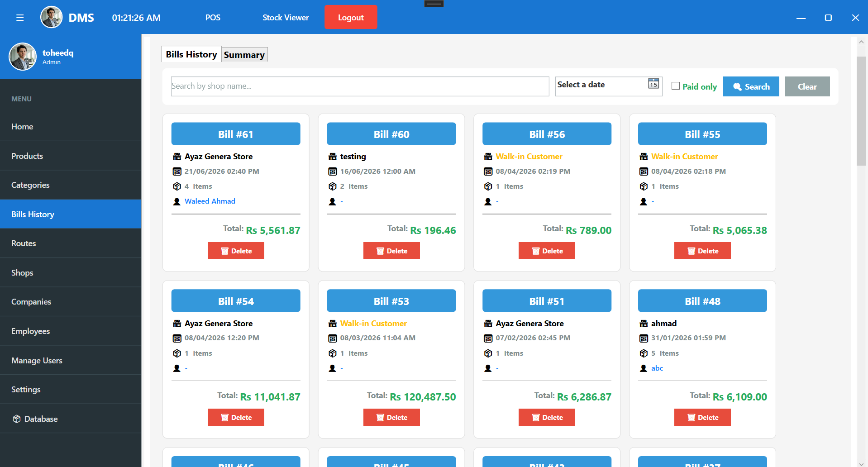The width and height of the screenshot is (868, 467).
Task: Click the calendar icon in Bill #53
Action: [x=333, y=338]
